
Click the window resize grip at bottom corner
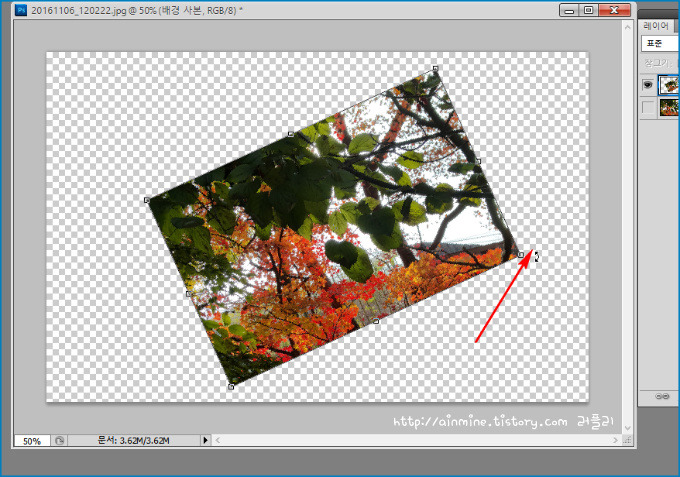tap(627, 441)
